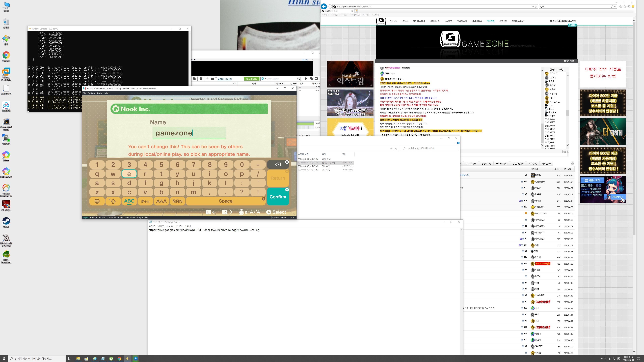This screenshot has width=644, height=362.
Task: Expand the Explorer ribbon chevron
Action: tap(454, 143)
